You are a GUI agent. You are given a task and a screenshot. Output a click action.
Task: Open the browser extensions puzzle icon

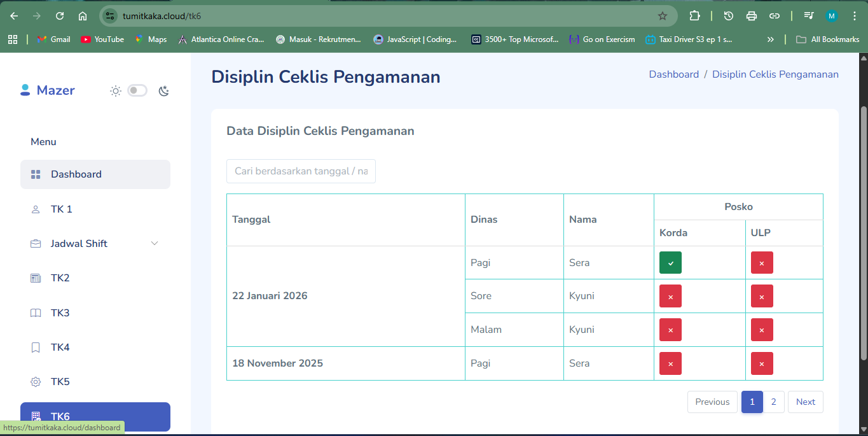694,16
